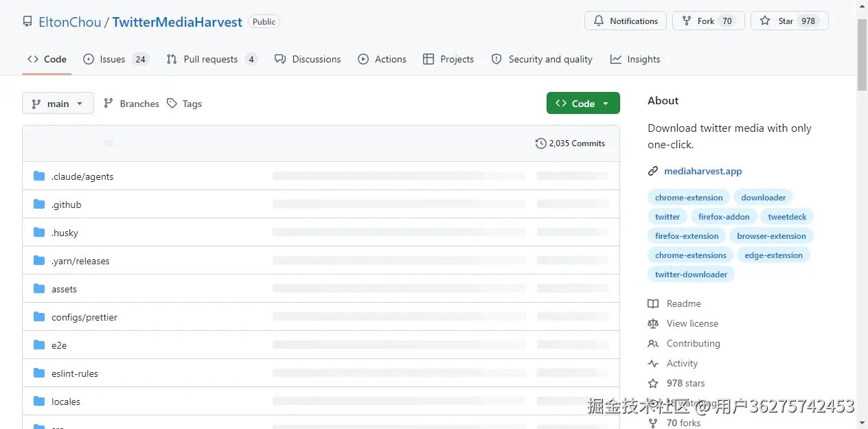This screenshot has width=868, height=429.
Task: Open the .claude/agents folder name
Action: click(x=82, y=176)
